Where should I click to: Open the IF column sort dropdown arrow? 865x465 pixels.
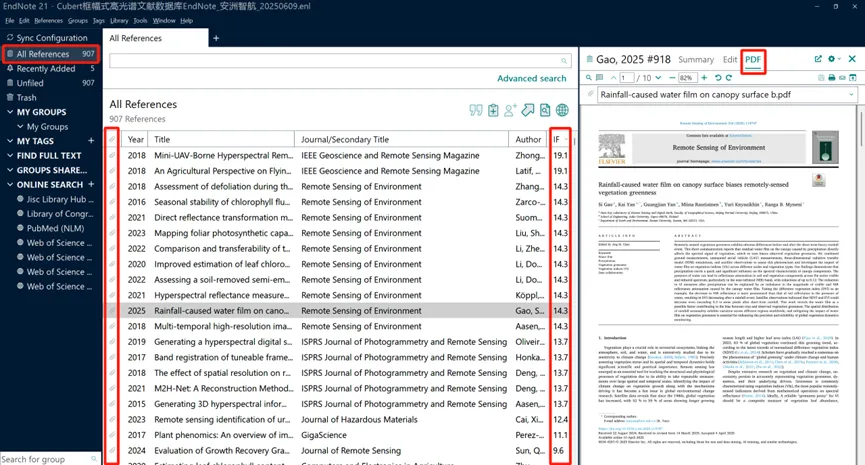pyautogui.click(x=565, y=140)
